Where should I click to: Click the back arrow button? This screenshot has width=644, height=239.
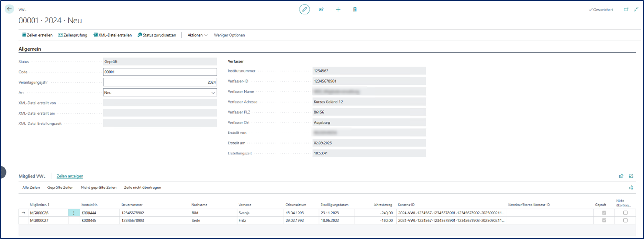(9, 9)
